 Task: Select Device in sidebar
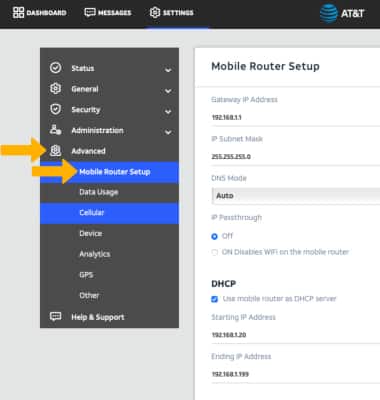(110, 234)
